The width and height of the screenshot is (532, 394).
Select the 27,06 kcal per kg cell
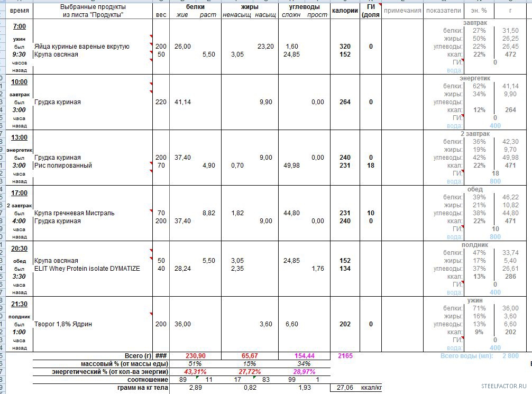click(x=345, y=388)
